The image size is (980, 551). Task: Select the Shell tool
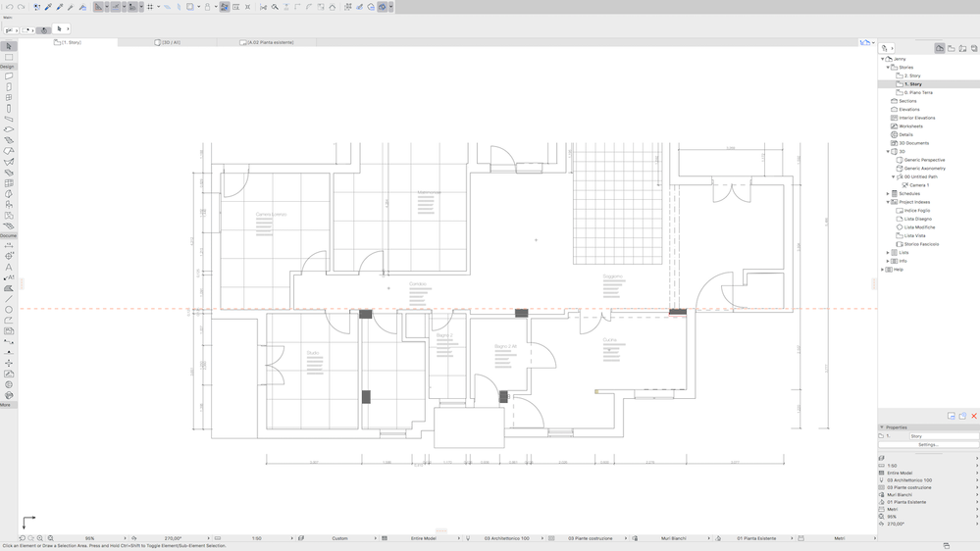pos(9,162)
